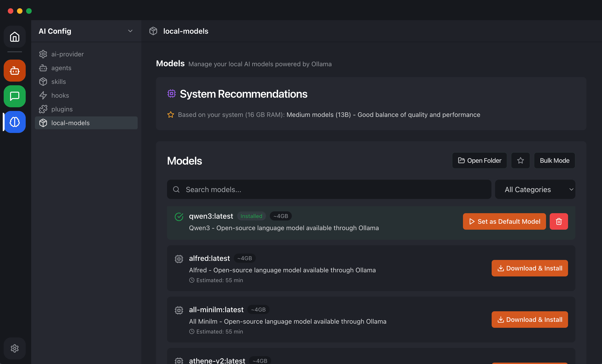This screenshot has height=364, width=602.
Task: Open the settings gear at bottom of sidebar
Action: pos(14,348)
